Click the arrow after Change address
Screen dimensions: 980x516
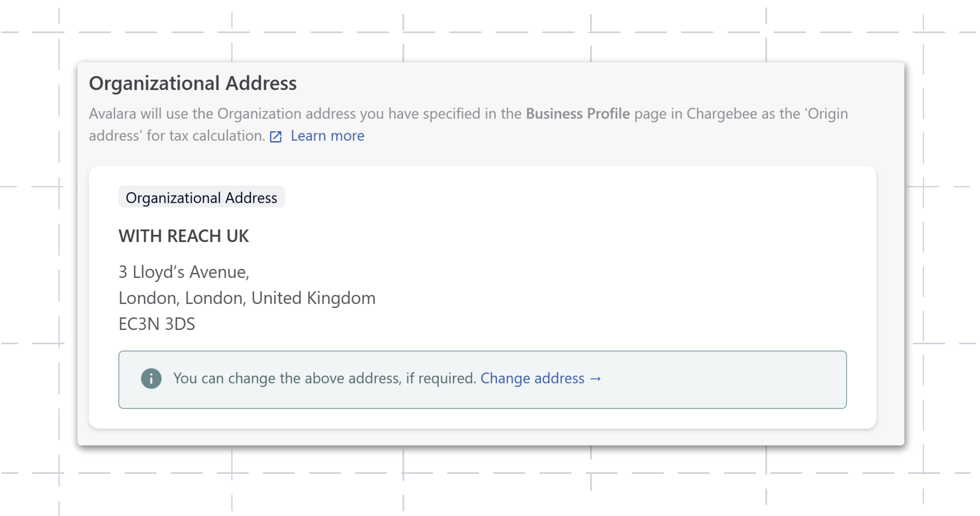(595, 379)
